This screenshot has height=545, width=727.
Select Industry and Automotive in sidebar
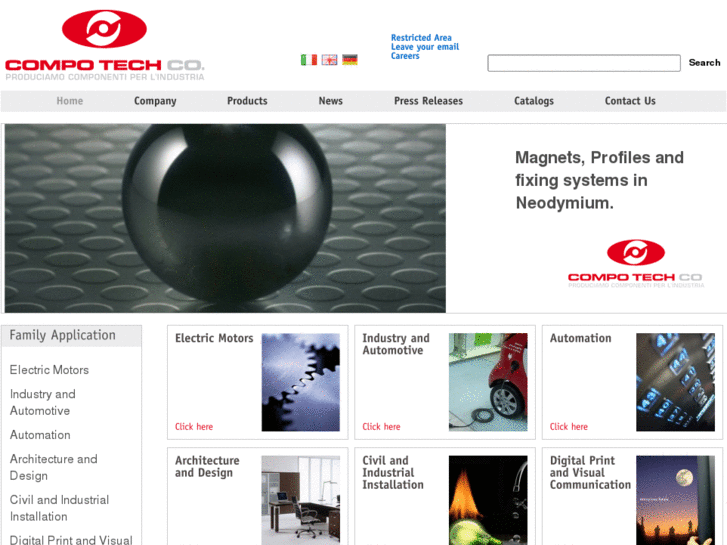43,402
